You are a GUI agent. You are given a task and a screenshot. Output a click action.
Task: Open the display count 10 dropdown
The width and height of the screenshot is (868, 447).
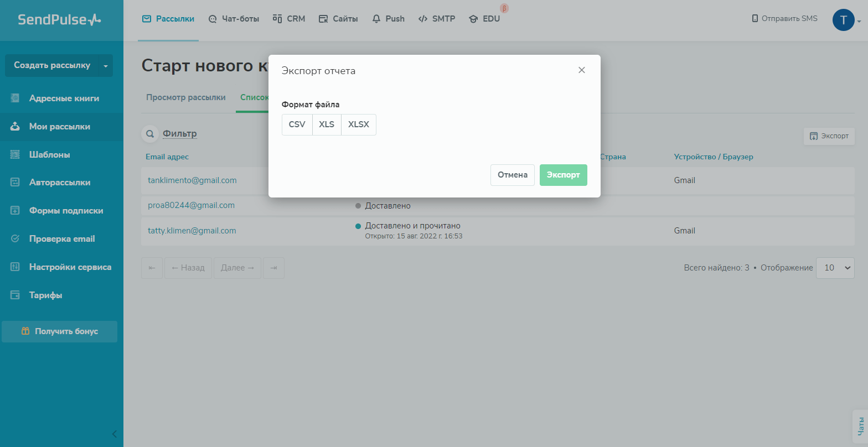click(835, 268)
